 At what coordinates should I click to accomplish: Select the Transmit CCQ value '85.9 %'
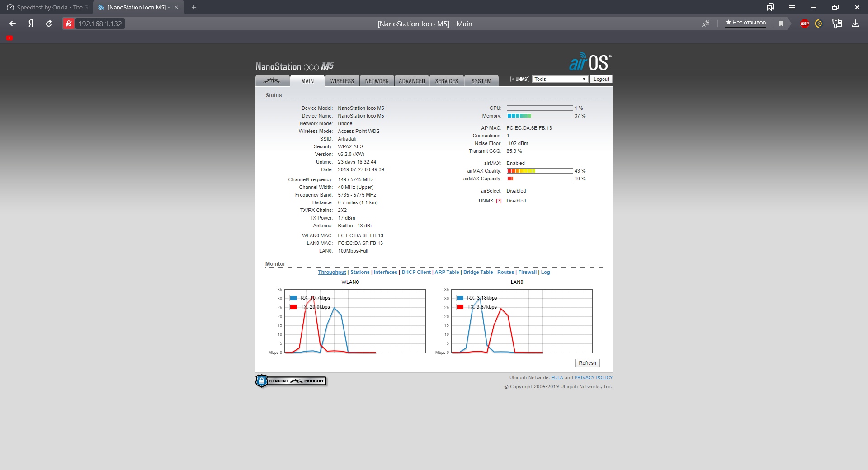(514, 151)
